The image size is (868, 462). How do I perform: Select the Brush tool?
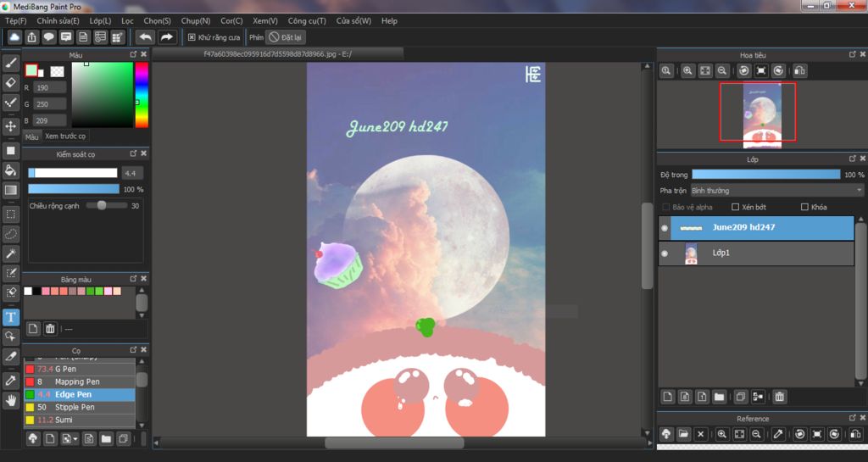point(10,63)
